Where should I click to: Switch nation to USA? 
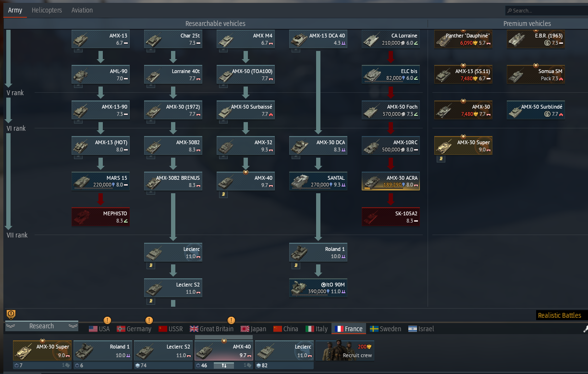click(99, 329)
